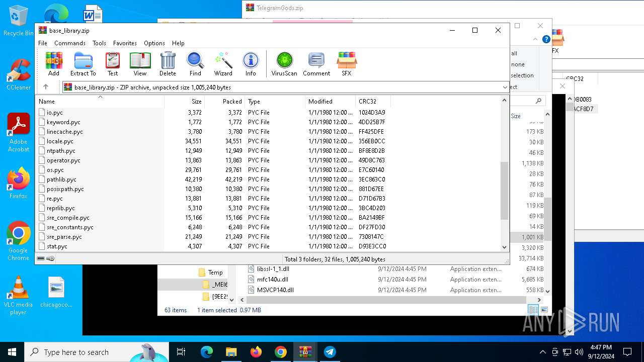This screenshot has width=644, height=362.
Task: Open the CCleaner desktop shortcut
Action: 18,75
